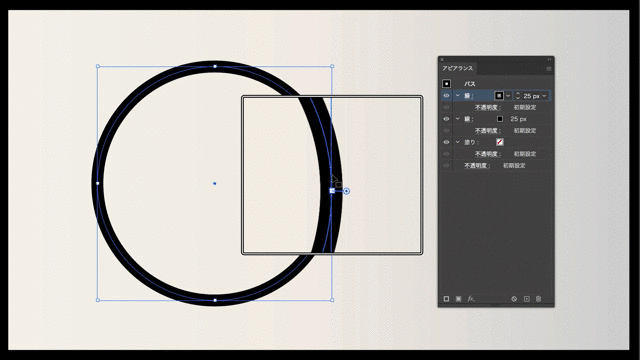Click the bottom-right bounding box handle
Screen dimensions: 640x360
[x=332, y=300]
